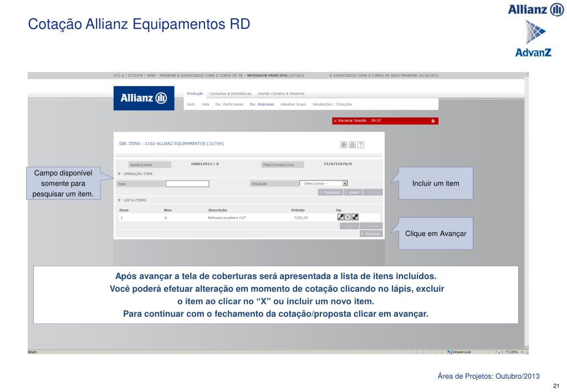
Task: Edit Retroescavadeira CAT item with the pencil icon
Action: 341,217
